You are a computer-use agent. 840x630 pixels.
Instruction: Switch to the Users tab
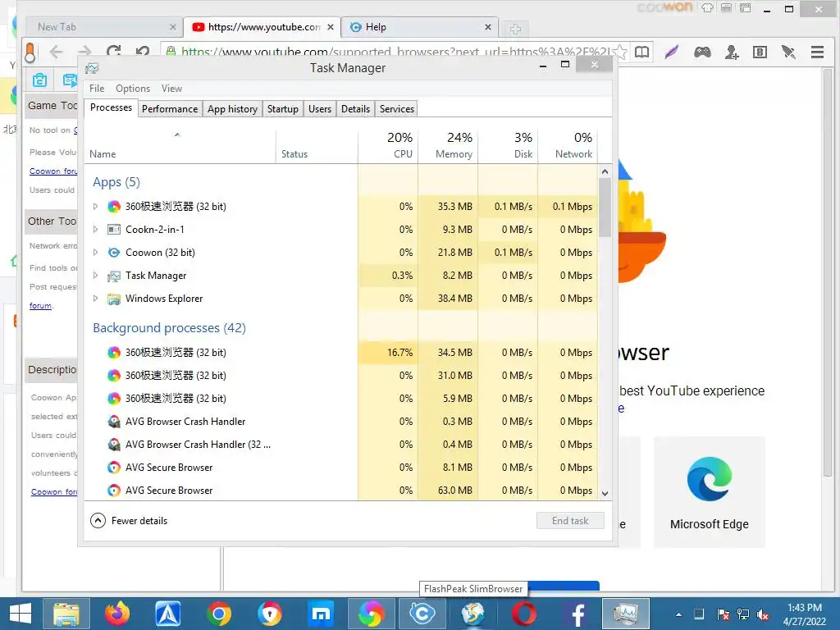coord(320,109)
